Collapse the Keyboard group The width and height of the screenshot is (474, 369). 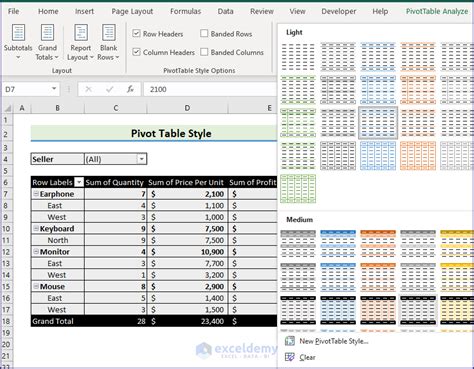pos(36,228)
